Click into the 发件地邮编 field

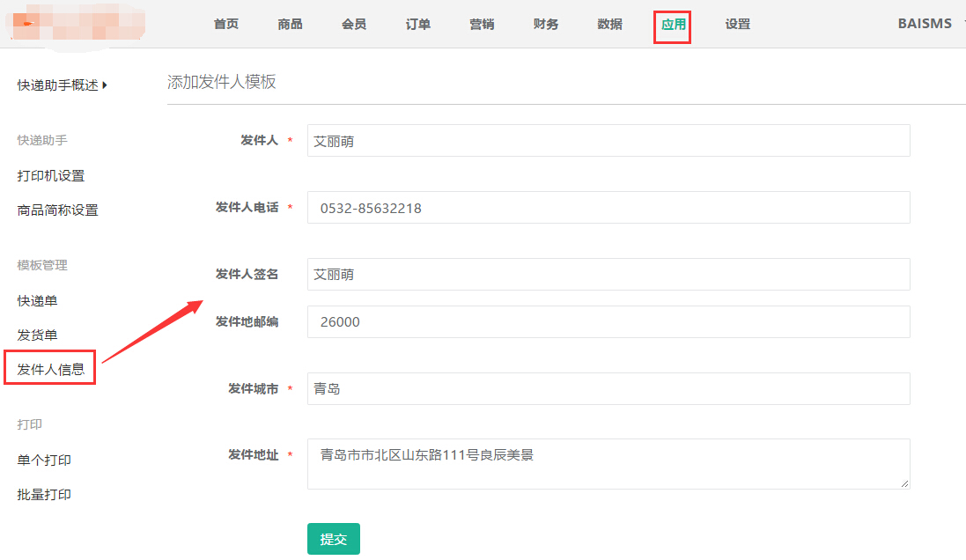tap(608, 322)
